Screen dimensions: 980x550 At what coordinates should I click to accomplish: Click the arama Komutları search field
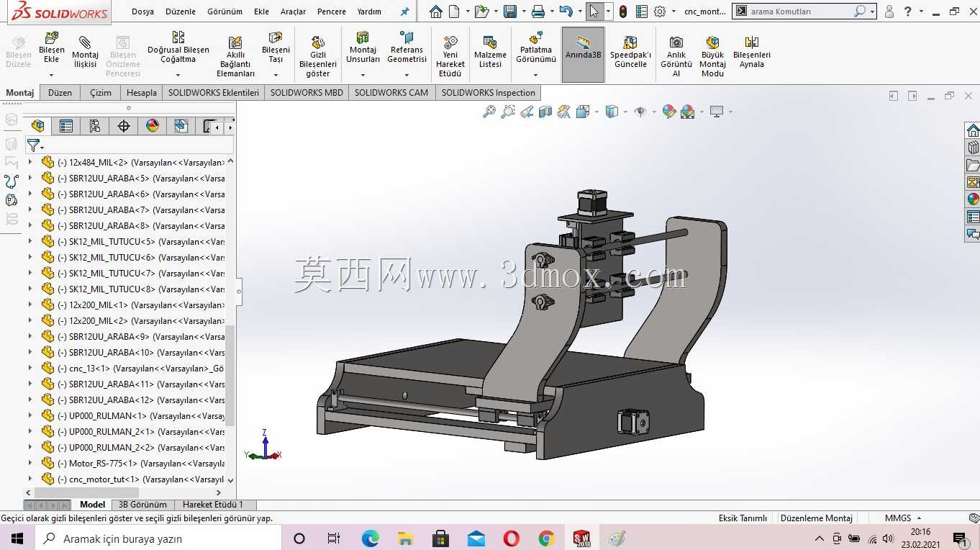pos(801,12)
